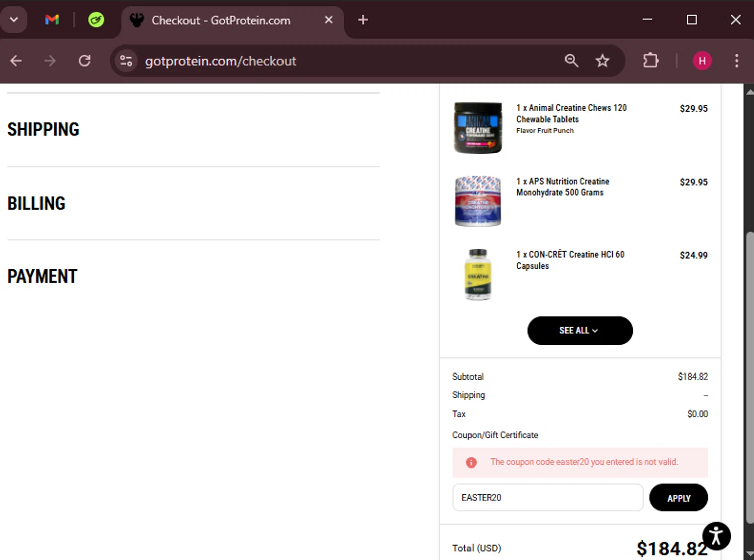Image resolution: width=754 pixels, height=560 pixels.
Task: Click the APS Nutrition Creatine Monohydrate item name
Action: click(x=563, y=186)
